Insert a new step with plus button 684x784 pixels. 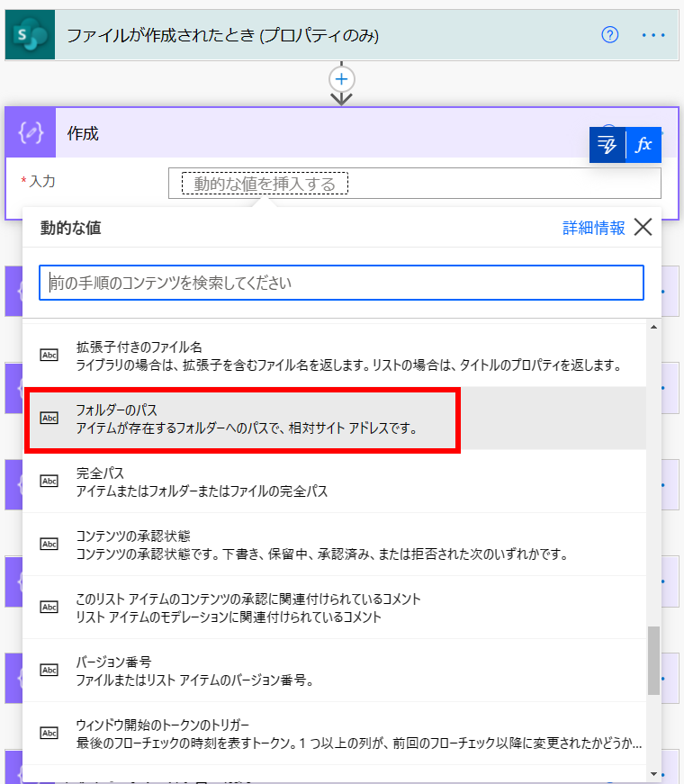pyautogui.click(x=341, y=79)
